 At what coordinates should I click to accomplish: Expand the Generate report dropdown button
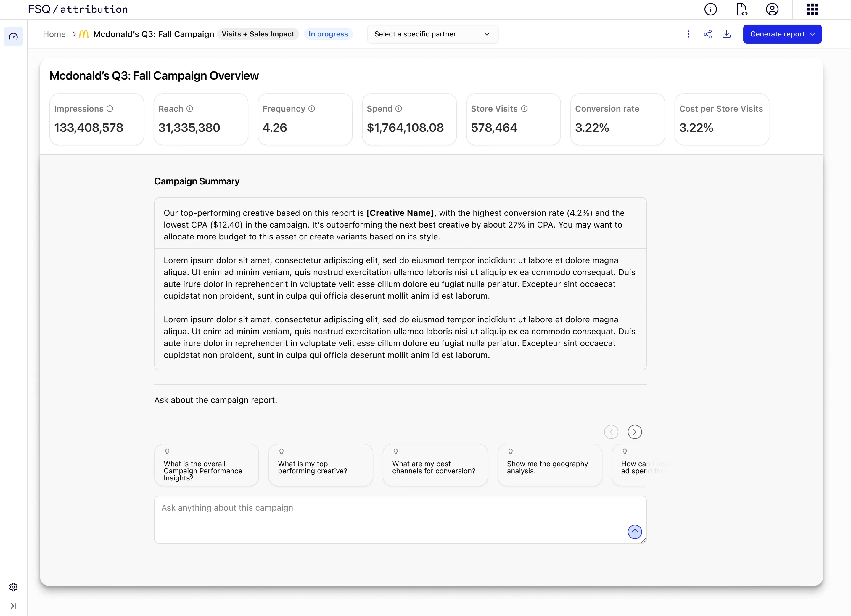pyautogui.click(x=782, y=34)
